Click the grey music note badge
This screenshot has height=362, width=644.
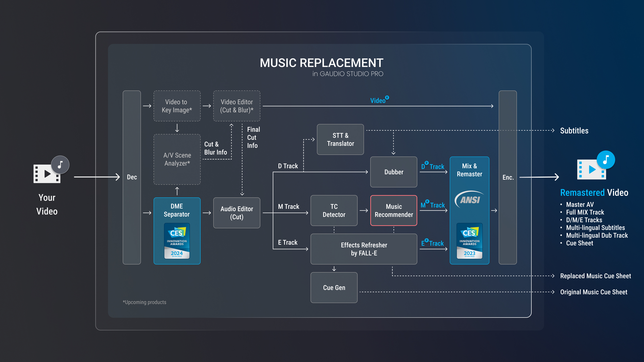[x=60, y=165]
